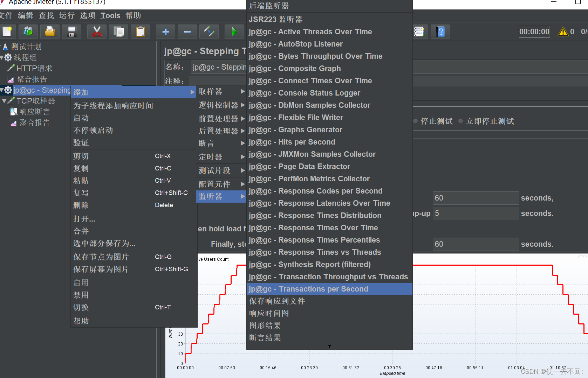Click the 名称 name input field
Image resolution: width=588 pixels, height=378 pixels.
(219, 67)
